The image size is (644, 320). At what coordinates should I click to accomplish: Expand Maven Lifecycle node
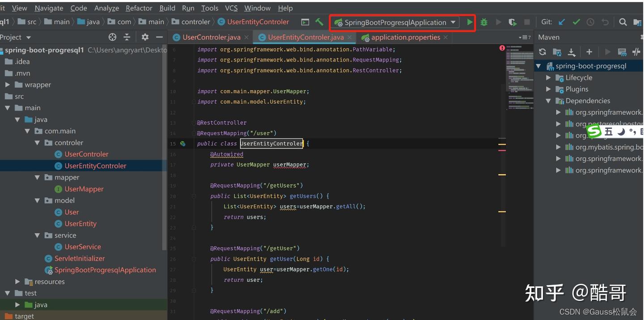[548, 77]
